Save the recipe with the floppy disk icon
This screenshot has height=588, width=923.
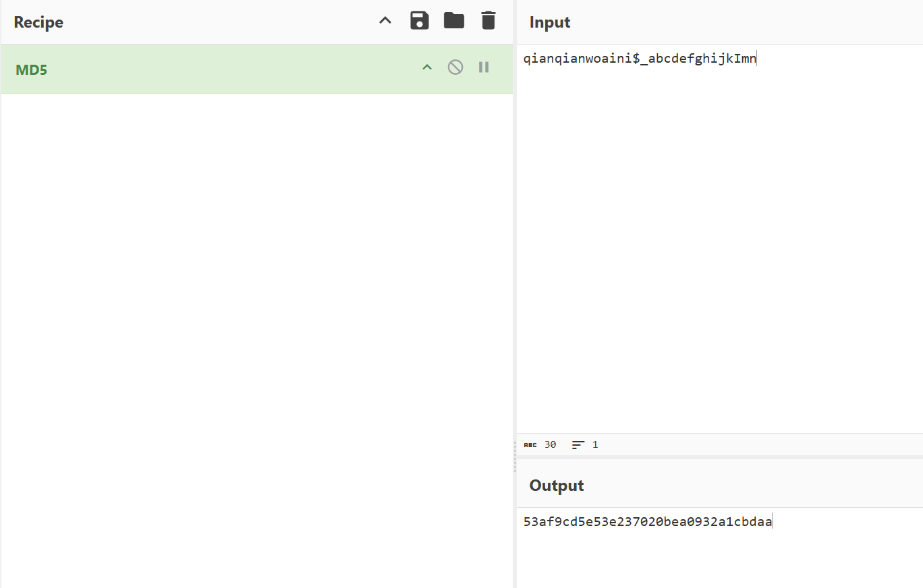click(x=420, y=21)
